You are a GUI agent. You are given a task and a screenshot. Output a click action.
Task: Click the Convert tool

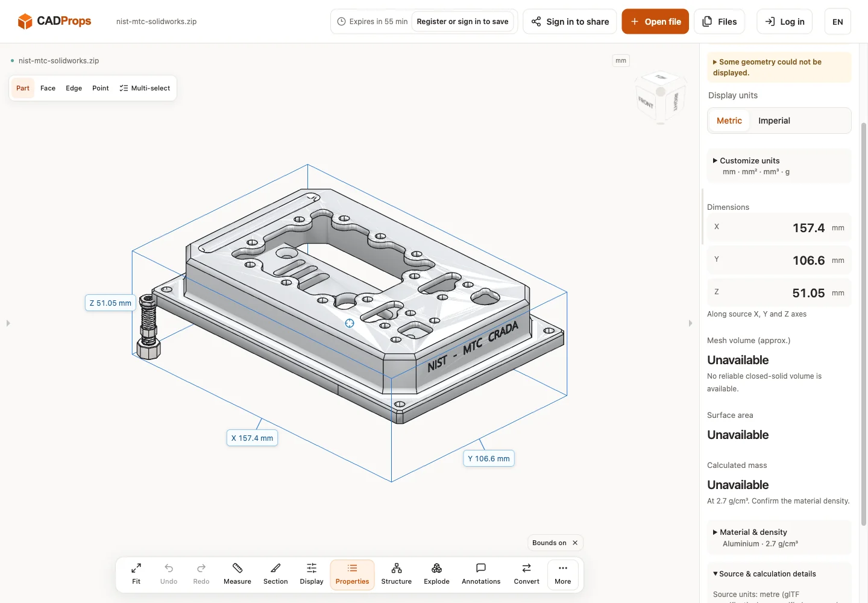pyautogui.click(x=526, y=575)
